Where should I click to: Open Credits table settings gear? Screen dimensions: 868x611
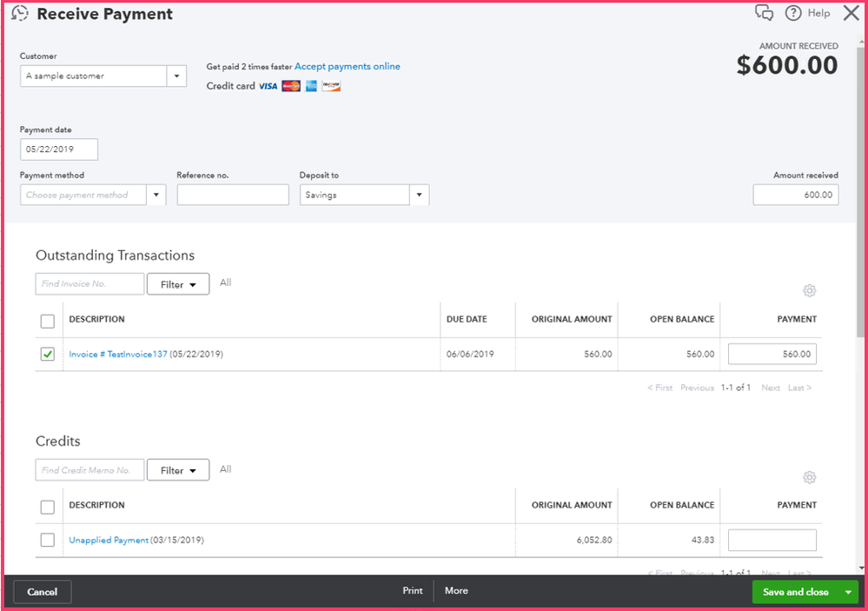(809, 477)
